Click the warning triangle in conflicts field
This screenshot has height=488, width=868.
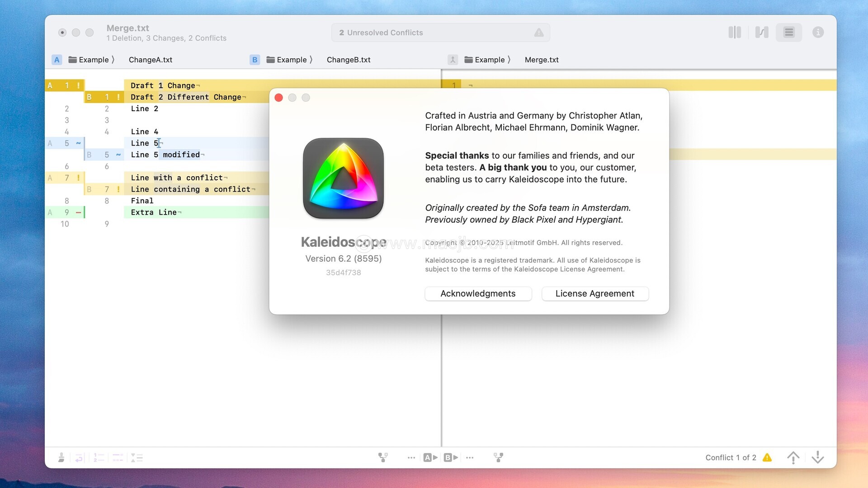pos(539,33)
